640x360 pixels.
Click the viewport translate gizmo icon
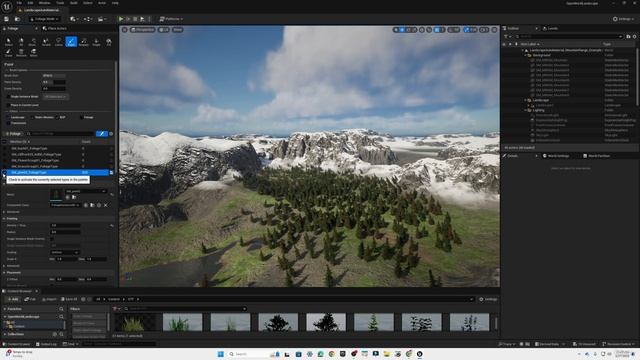point(402,30)
